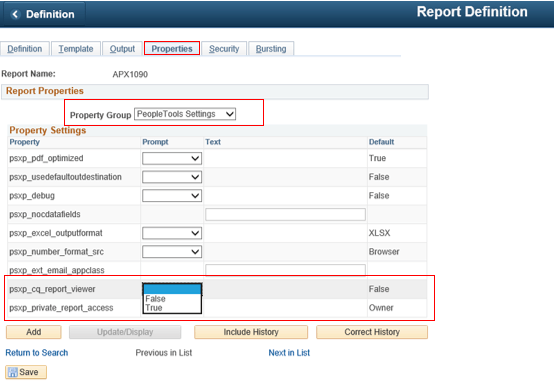
Task: Follow the Return to Search link
Action: tap(37, 353)
